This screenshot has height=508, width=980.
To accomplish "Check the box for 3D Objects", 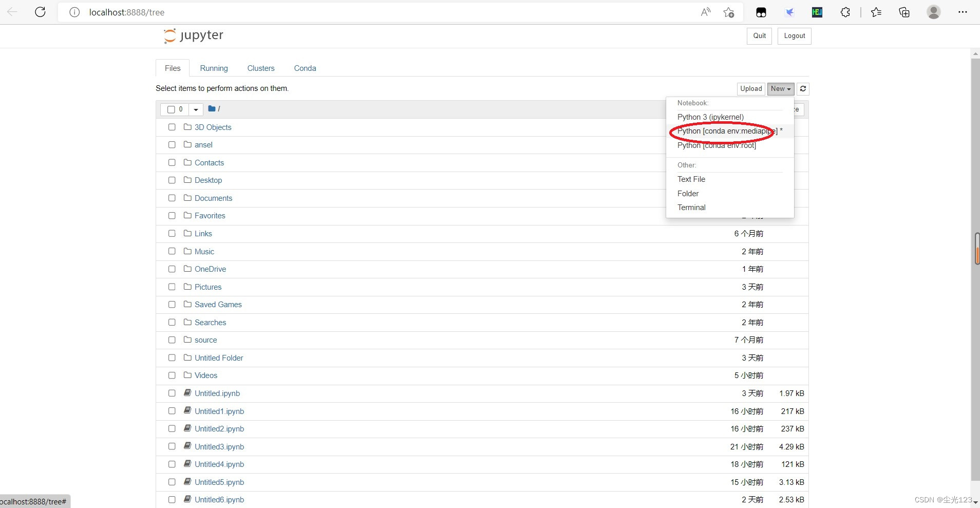I will pyautogui.click(x=172, y=127).
